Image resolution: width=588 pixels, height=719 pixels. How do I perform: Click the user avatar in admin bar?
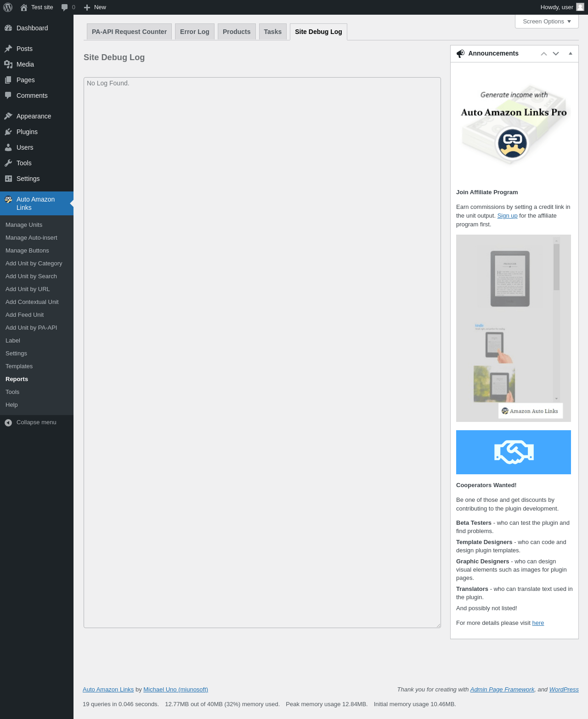580,7
